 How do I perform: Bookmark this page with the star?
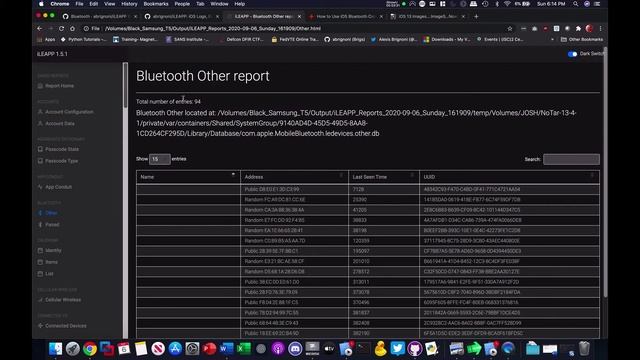510,29
